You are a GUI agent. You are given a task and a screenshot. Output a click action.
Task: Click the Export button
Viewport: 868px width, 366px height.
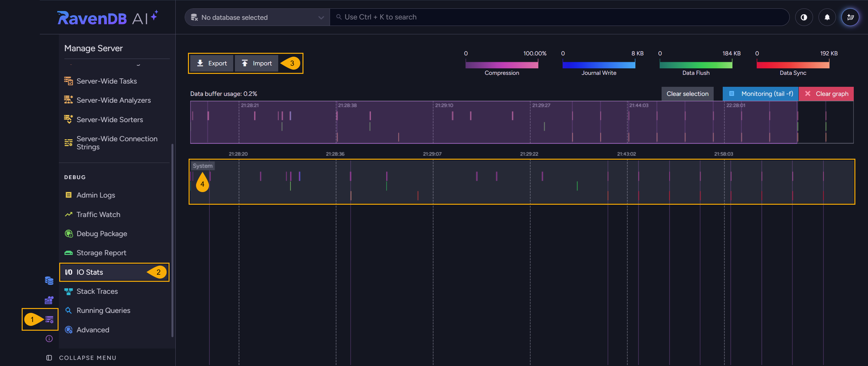(x=212, y=63)
